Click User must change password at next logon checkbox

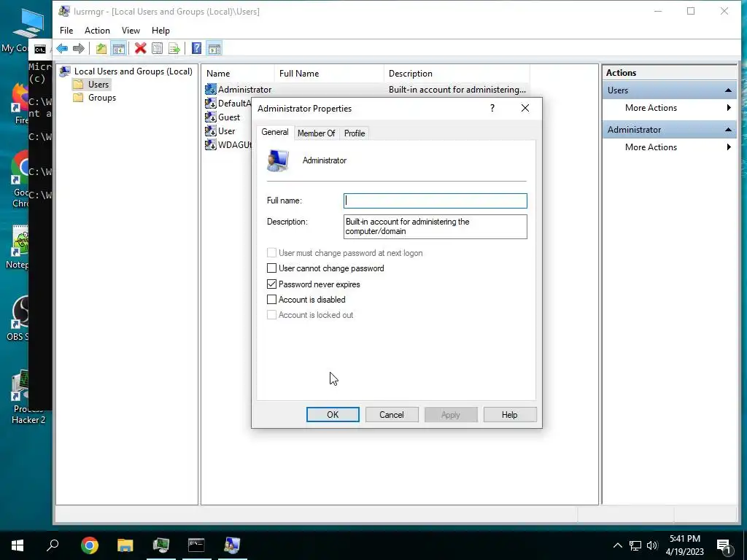[x=271, y=253]
